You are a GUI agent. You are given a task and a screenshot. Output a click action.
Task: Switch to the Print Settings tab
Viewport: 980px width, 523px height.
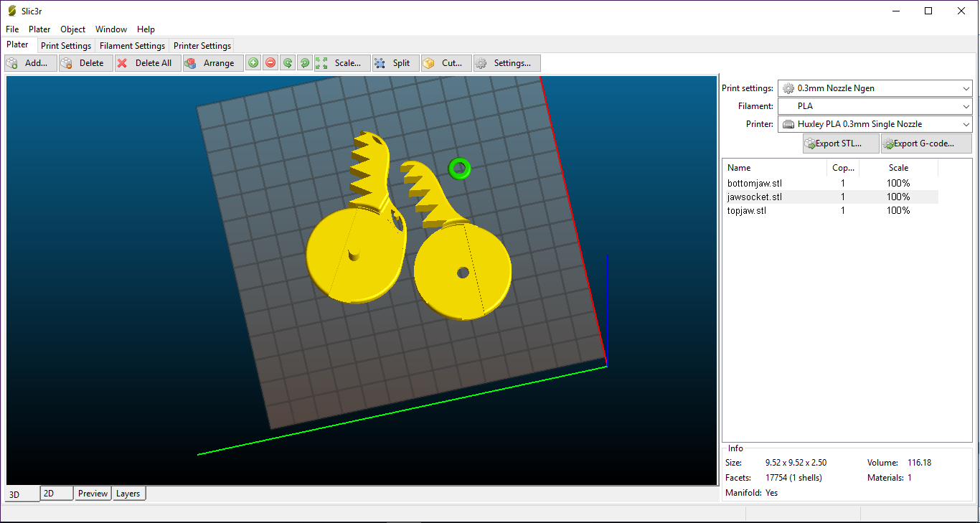[66, 46]
